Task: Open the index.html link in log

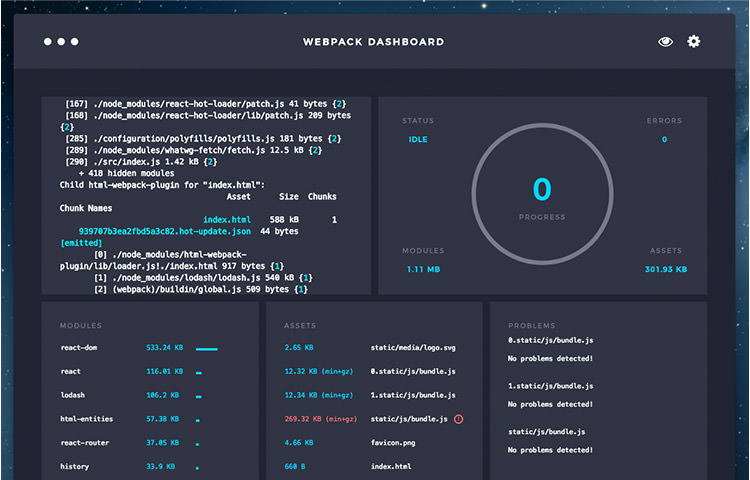Action: [227, 220]
